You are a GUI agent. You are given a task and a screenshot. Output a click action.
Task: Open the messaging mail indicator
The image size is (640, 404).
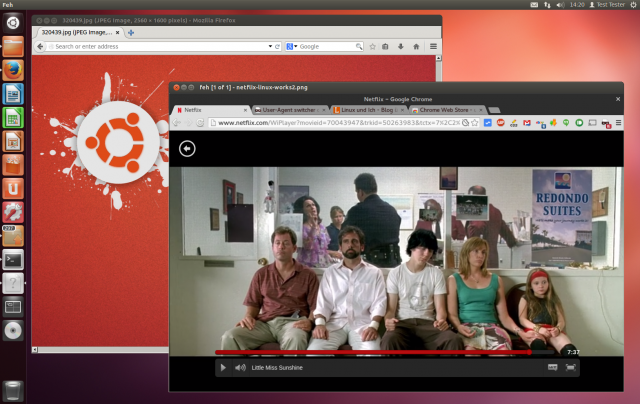click(534, 5)
